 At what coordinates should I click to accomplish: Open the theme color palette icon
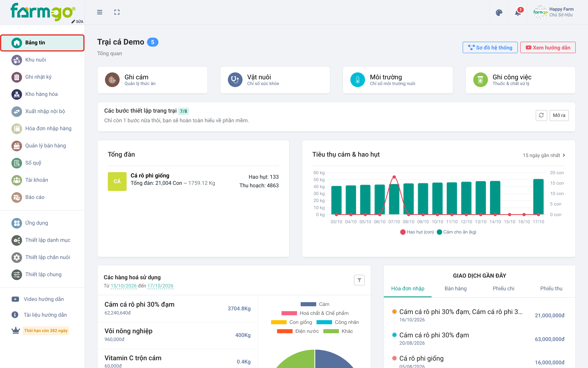[x=499, y=13]
